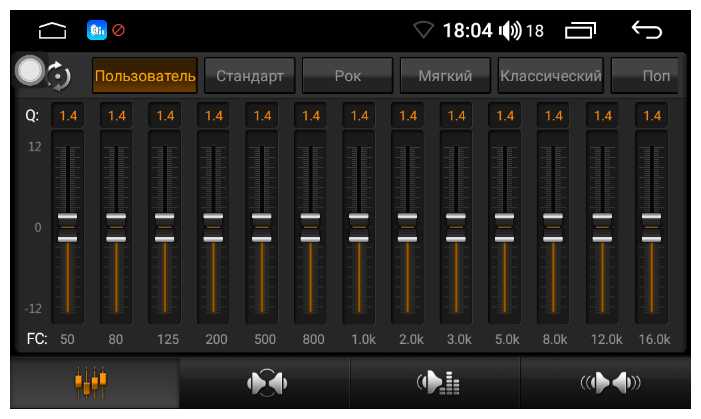Change Q value for the 16.0k band
701x419 pixels.
coord(651,116)
